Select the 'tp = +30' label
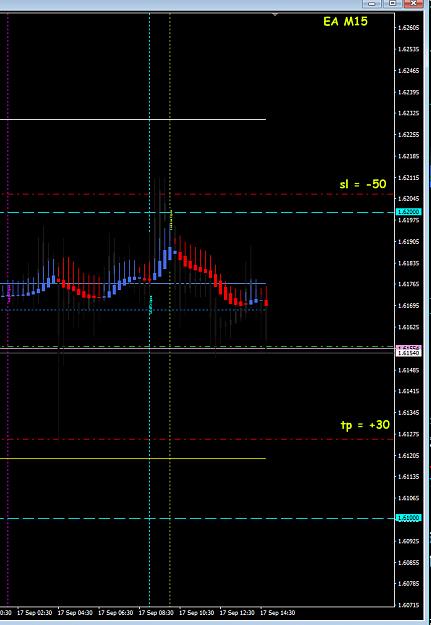431x625 pixels. tap(365, 425)
